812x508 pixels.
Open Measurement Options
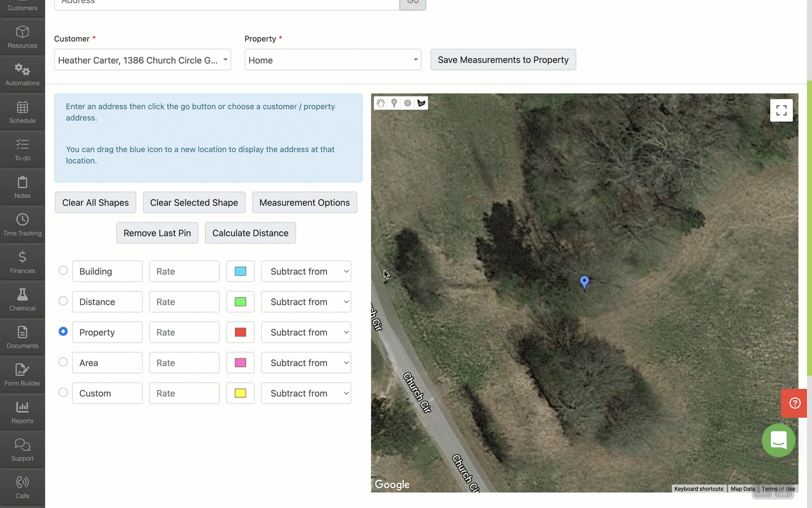click(x=304, y=203)
